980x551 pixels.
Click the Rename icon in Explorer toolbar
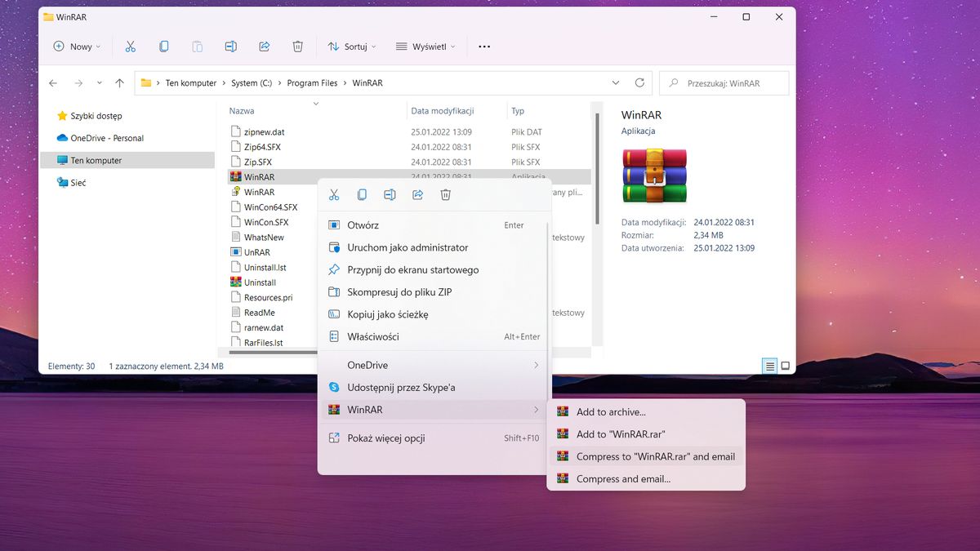click(230, 47)
